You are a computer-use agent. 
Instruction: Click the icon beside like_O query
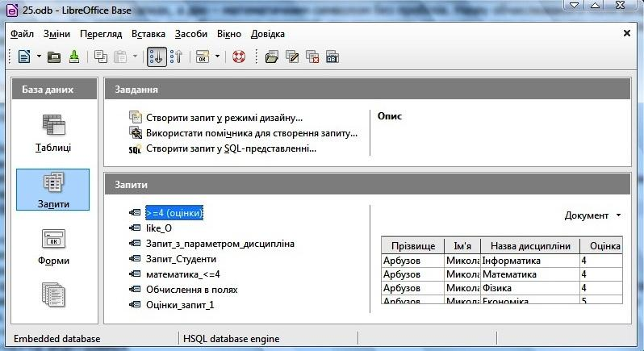[135, 228]
